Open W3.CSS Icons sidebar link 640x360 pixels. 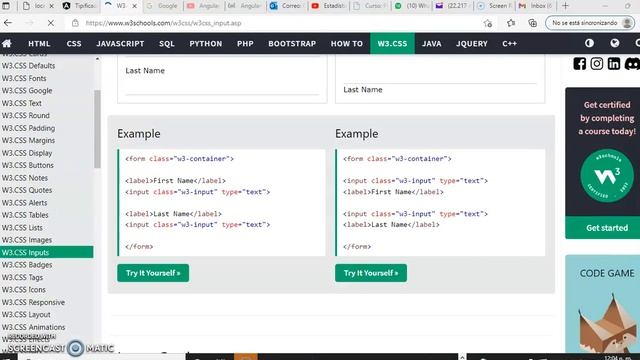click(23, 290)
